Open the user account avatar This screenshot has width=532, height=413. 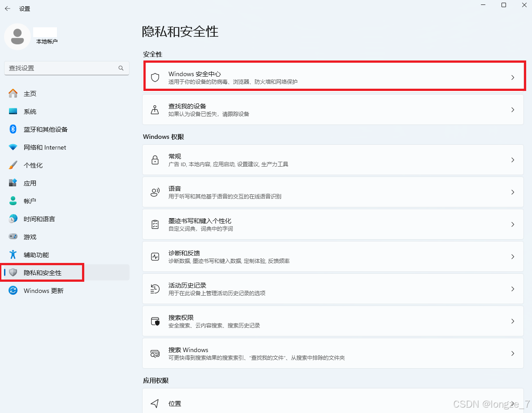[x=17, y=37]
